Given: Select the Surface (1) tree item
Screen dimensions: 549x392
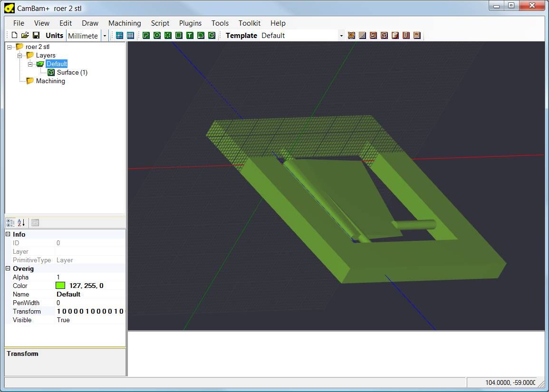Looking at the screenshot, I should point(72,72).
